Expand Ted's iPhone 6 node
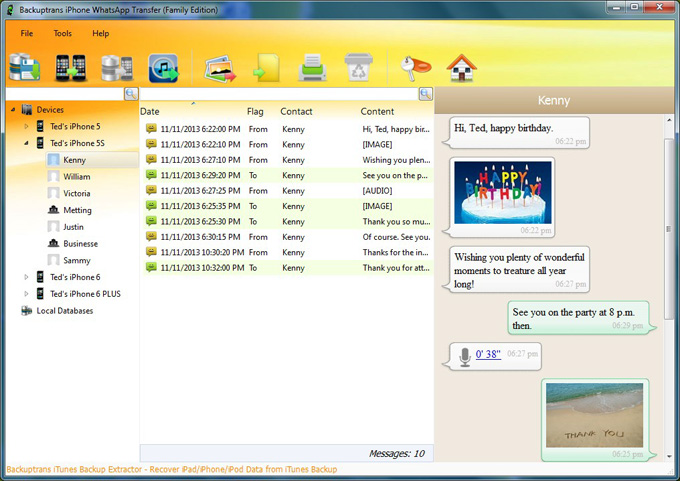 26,277
